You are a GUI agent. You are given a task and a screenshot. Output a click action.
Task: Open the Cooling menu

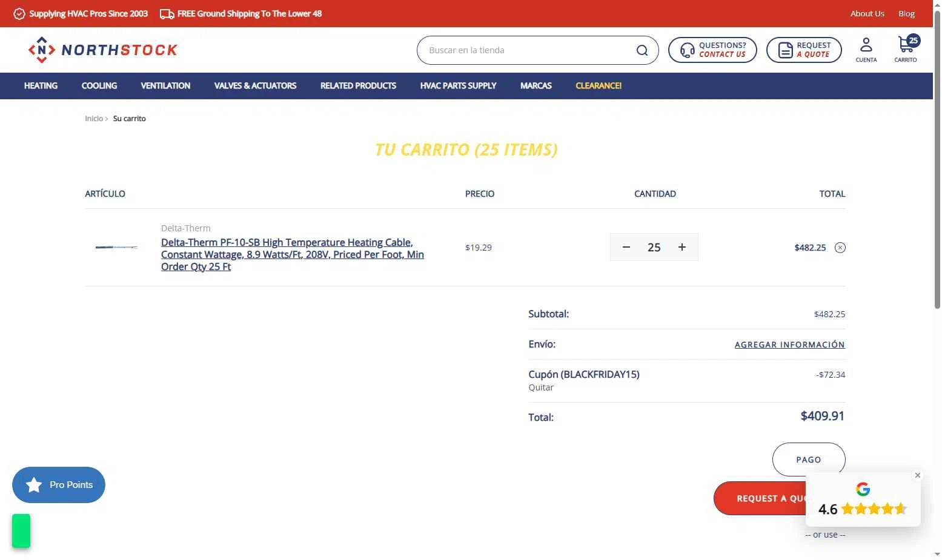[x=99, y=86]
